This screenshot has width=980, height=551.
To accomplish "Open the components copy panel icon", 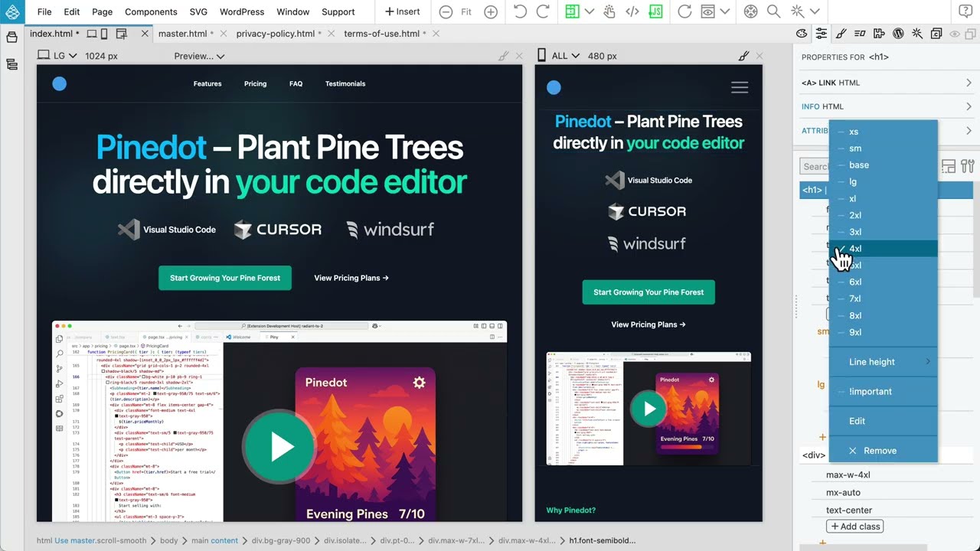I will (x=936, y=34).
